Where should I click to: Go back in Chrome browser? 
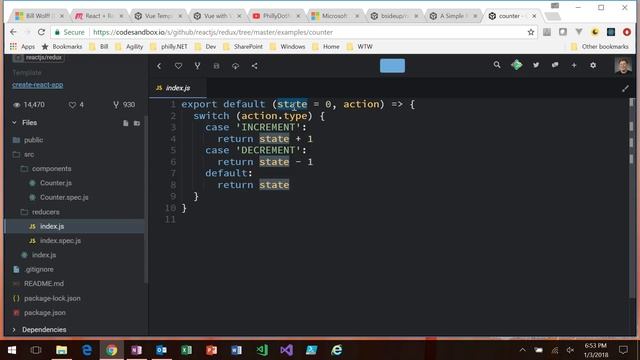13,32
